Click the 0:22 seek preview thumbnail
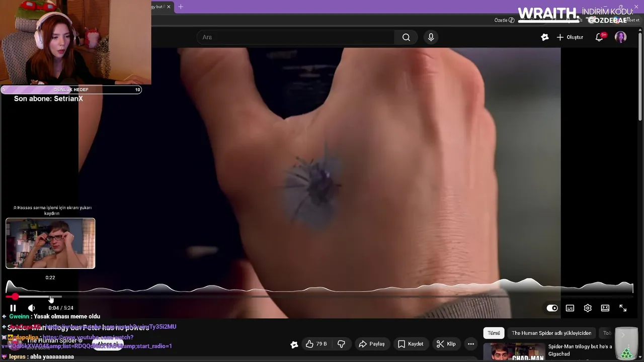 (x=50, y=243)
